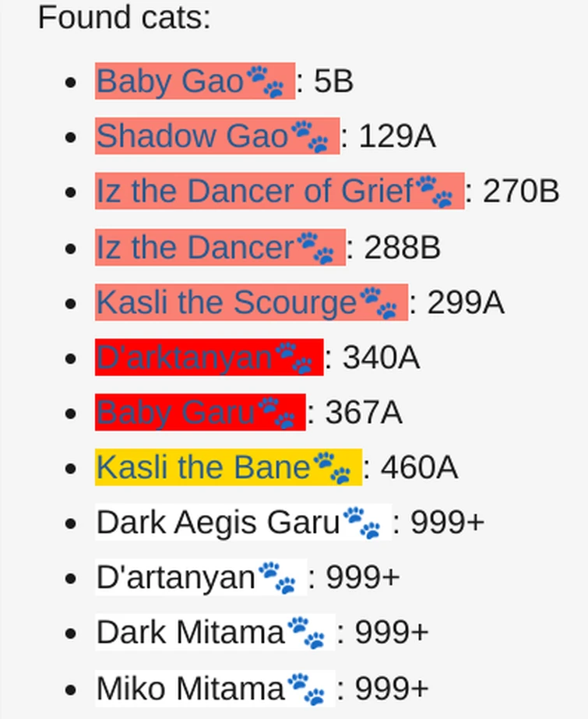Open the Dark Aegis Garu link
The height and width of the screenshot is (719, 588).
[218, 523]
